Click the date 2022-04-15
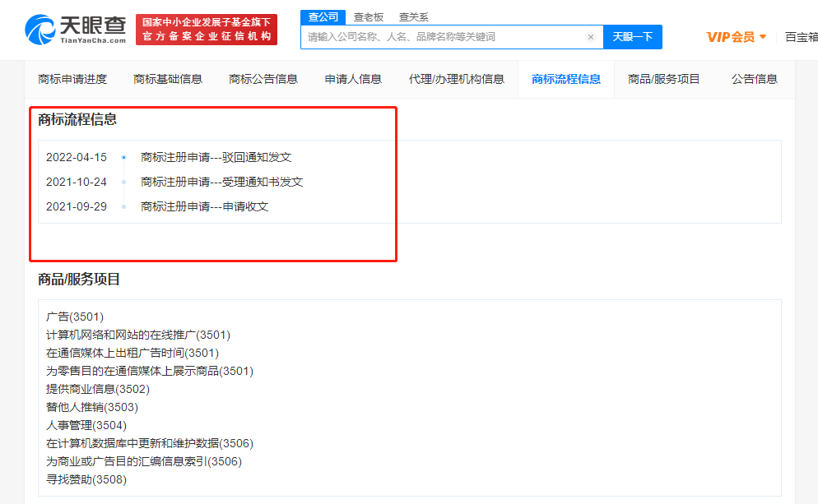Screen dimensions: 818x504 pyautogui.click(x=77, y=157)
